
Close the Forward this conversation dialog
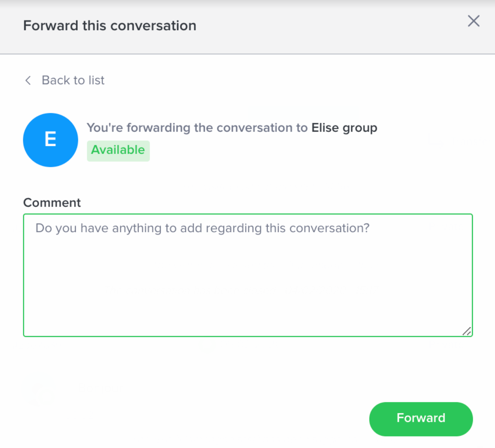tap(473, 21)
